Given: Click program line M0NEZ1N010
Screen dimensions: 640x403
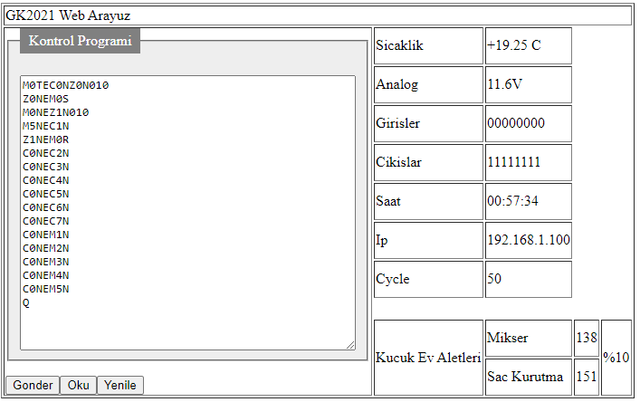Looking at the screenshot, I should pyautogui.click(x=56, y=112).
